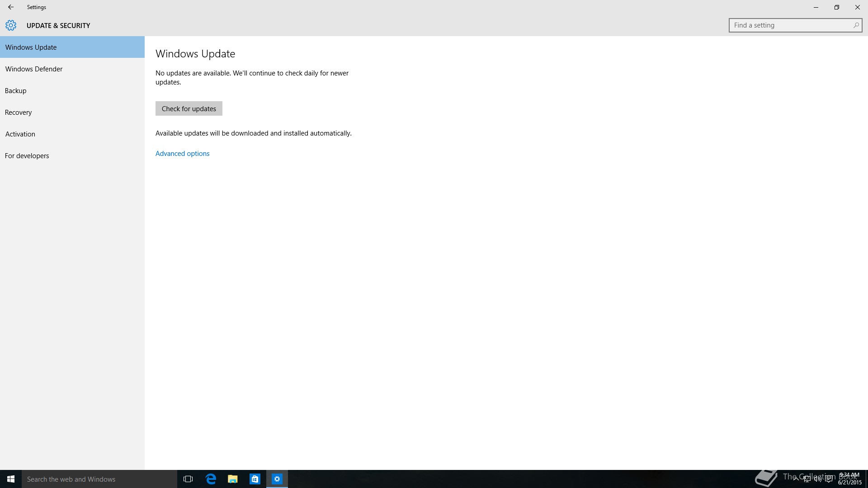Open Windows Defender settings
This screenshot has width=868, height=488.
tap(72, 69)
